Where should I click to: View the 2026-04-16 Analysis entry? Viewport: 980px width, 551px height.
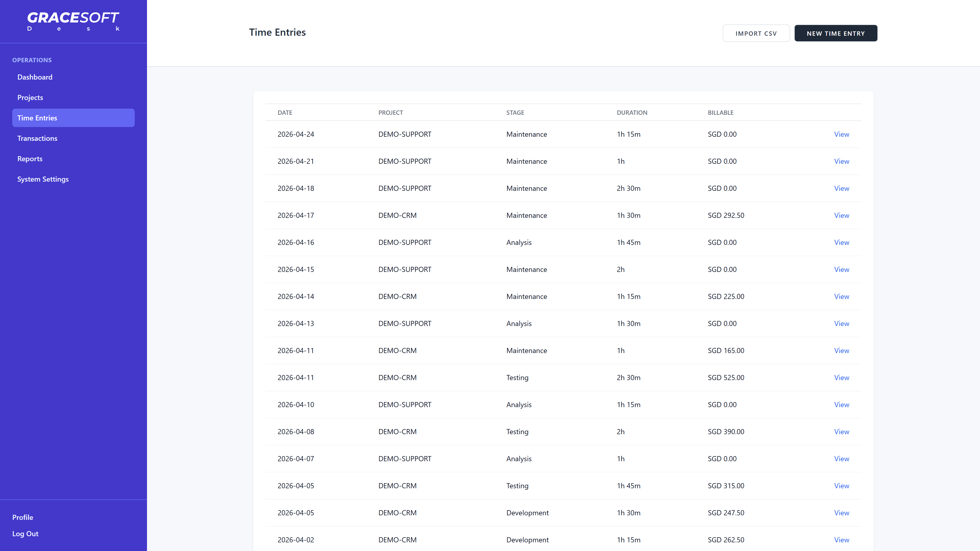click(841, 242)
